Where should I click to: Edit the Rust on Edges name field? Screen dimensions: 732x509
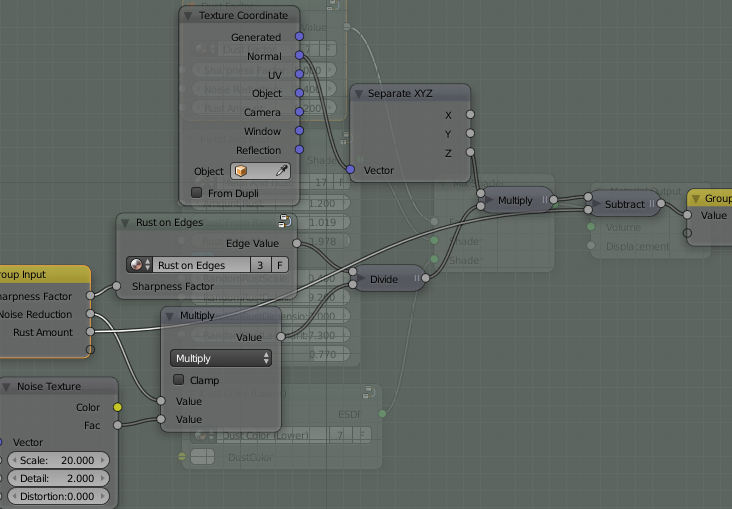(x=202, y=265)
